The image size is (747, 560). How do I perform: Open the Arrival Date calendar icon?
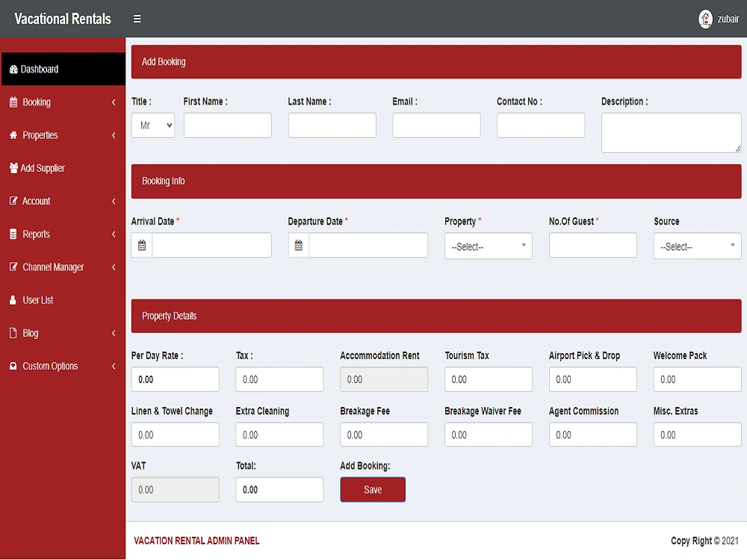click(142, 245)
